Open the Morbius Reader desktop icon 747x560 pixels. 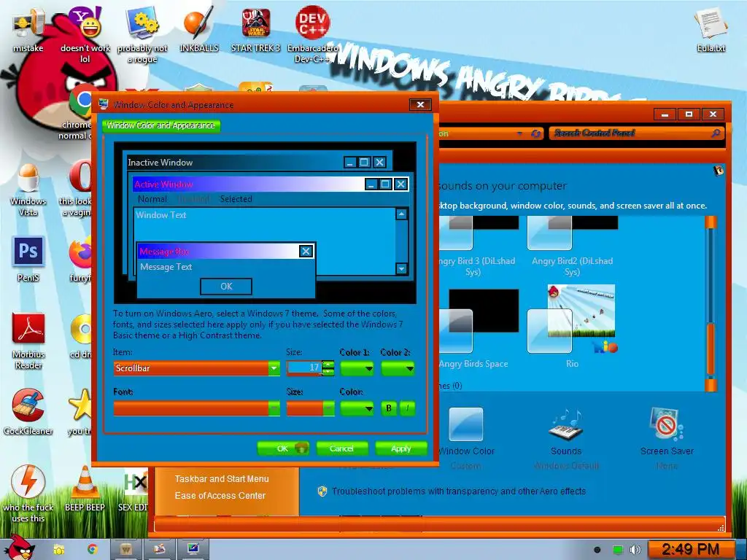click(28, 341)
